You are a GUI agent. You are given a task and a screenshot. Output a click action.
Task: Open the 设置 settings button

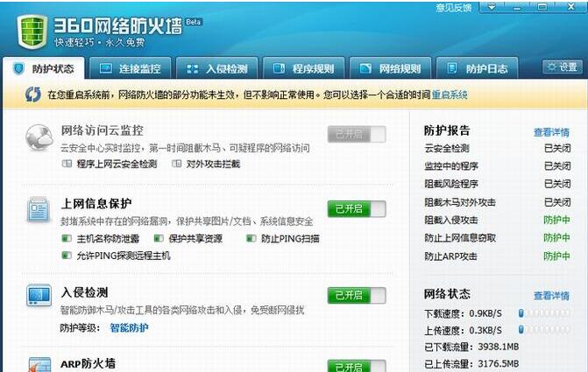click(563, 67)
